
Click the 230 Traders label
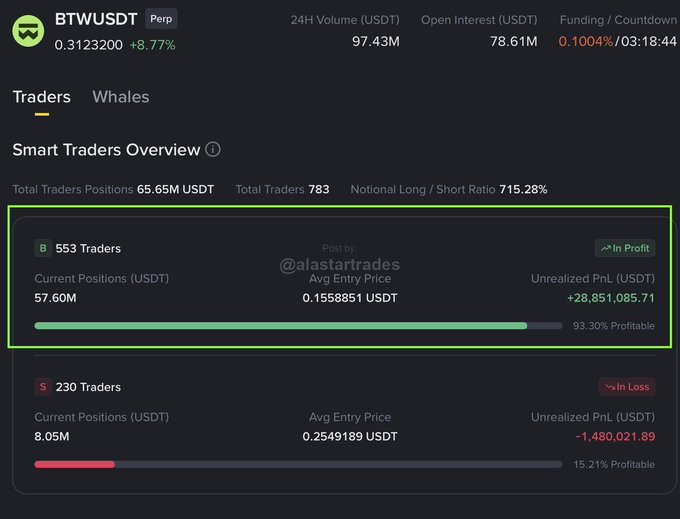[88, 387]
